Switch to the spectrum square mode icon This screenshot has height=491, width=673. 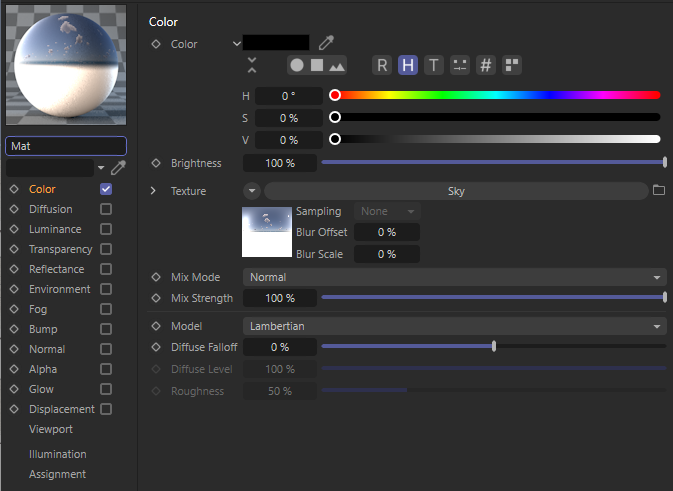(x=317, y=65)
